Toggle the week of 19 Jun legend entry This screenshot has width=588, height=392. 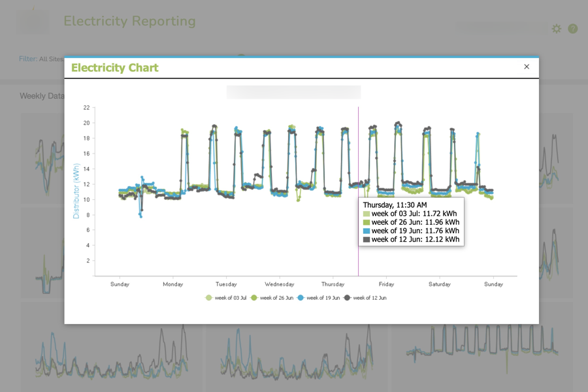point(319,298)
